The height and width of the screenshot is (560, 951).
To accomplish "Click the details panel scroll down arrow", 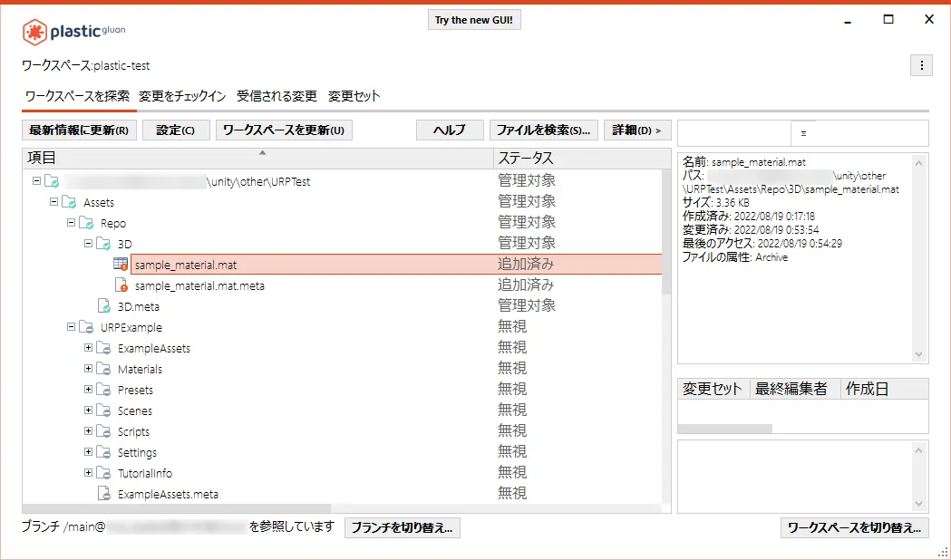I will tap(919, 354).
